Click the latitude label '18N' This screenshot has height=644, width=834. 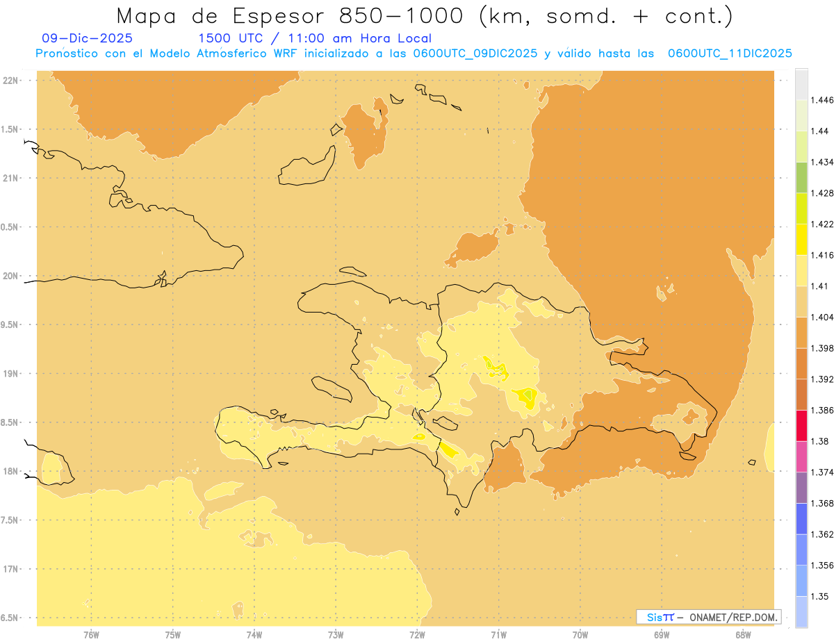point(10,471)
